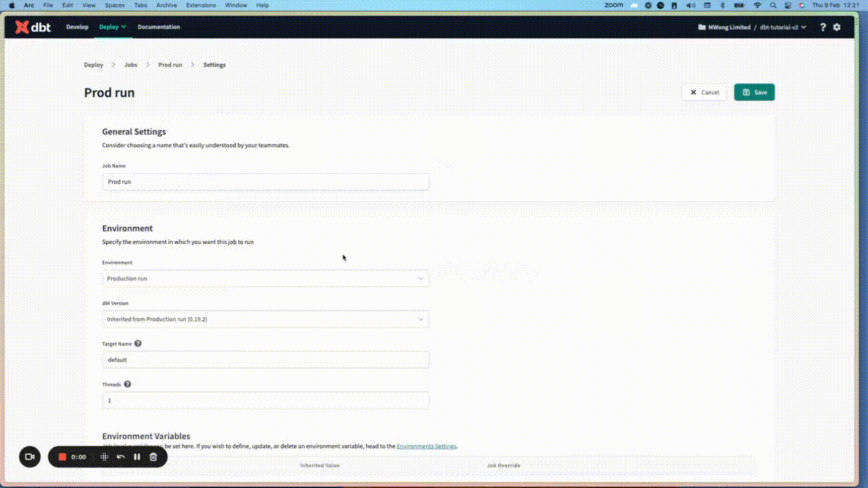Image resolution: width=868 pixels, height=488 pixels.
Task: Stop the screen recording
Action: click(62, 457)
